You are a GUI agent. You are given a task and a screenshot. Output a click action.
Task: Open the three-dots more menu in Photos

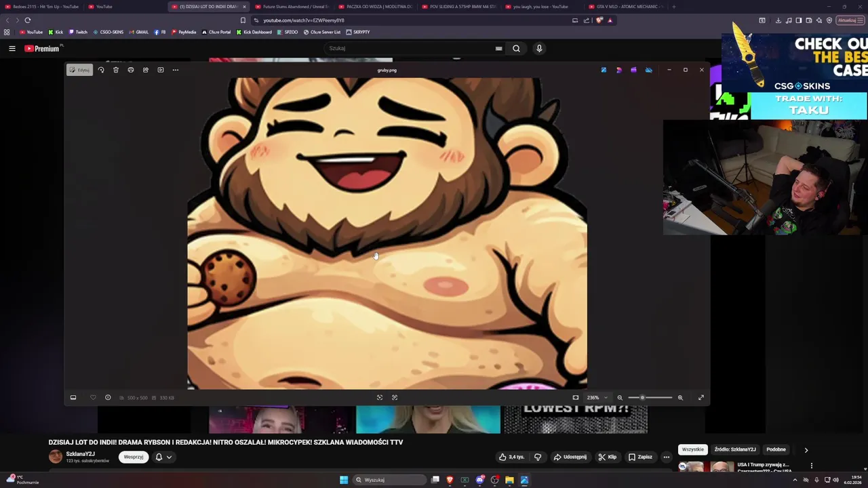176,70
